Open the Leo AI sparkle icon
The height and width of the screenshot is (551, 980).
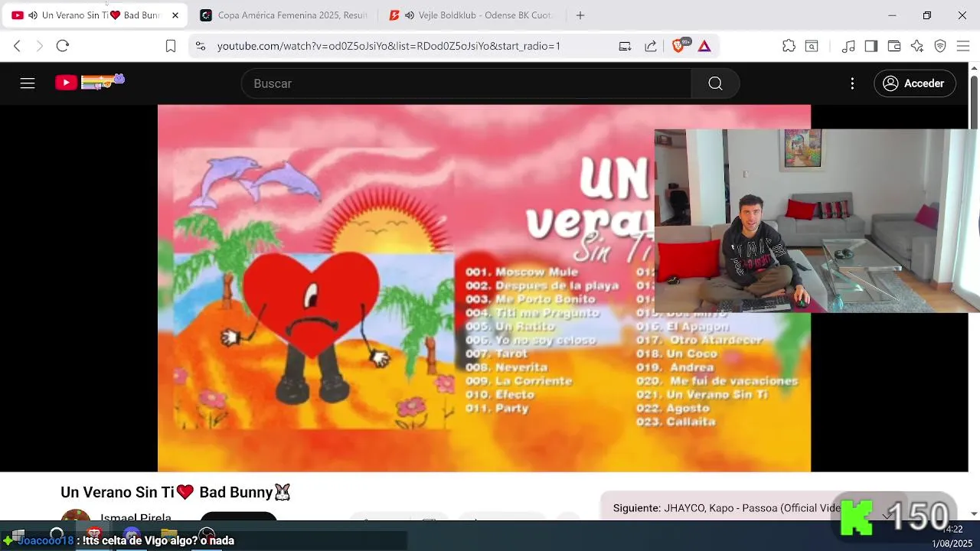coord(917,46)
